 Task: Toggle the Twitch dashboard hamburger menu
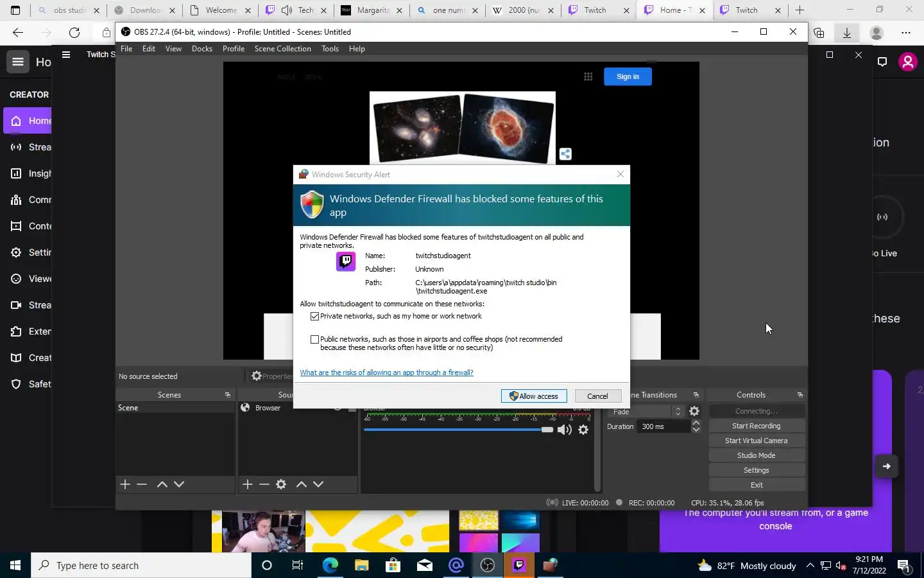point(18,62)
